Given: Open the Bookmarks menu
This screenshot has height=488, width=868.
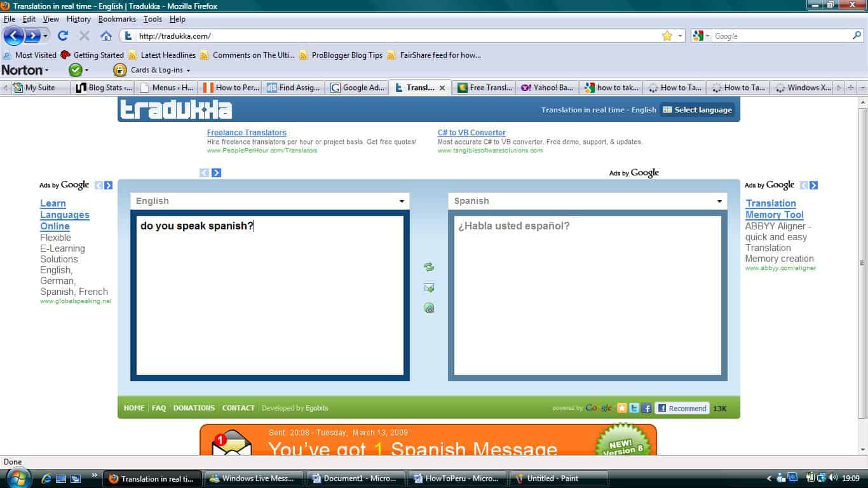Looking at the screenshot, I should coord(117,19).
